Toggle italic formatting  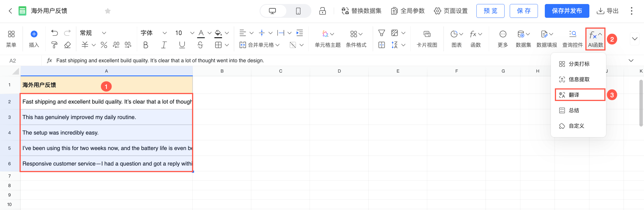coord(164,45)
